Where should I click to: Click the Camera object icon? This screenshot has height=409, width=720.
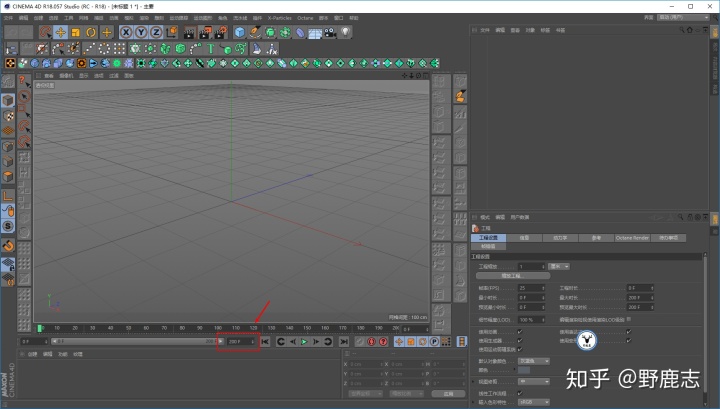(x=330, y=32)
